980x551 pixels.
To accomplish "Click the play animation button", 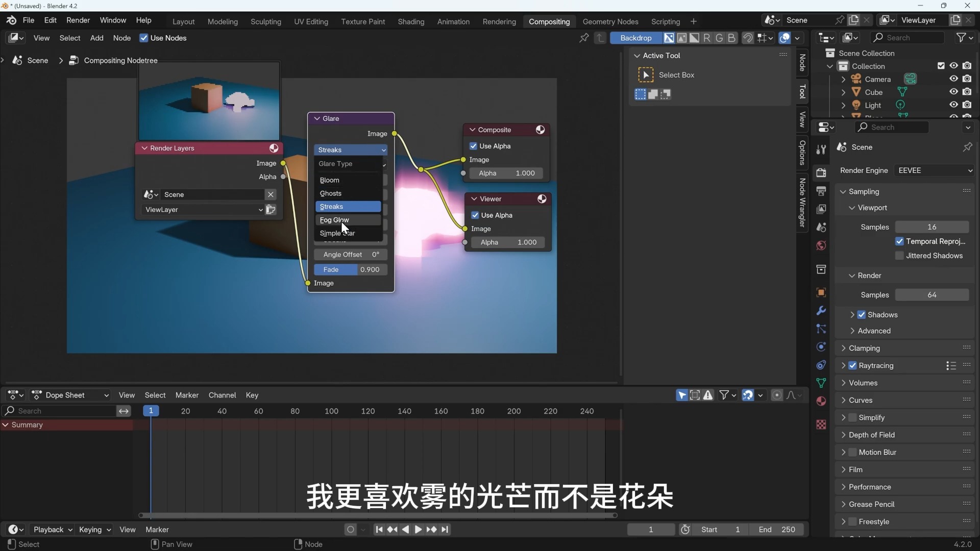I will tap(418, 530).
